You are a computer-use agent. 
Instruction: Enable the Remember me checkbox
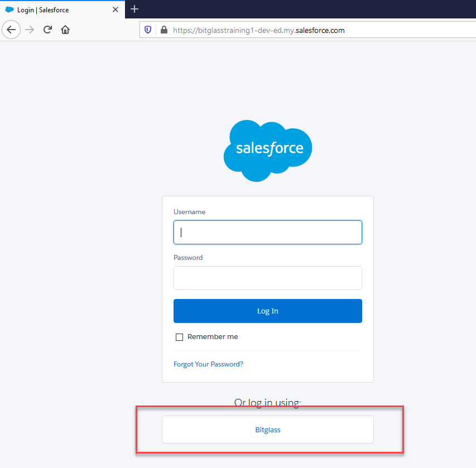(x=179, y=337)
